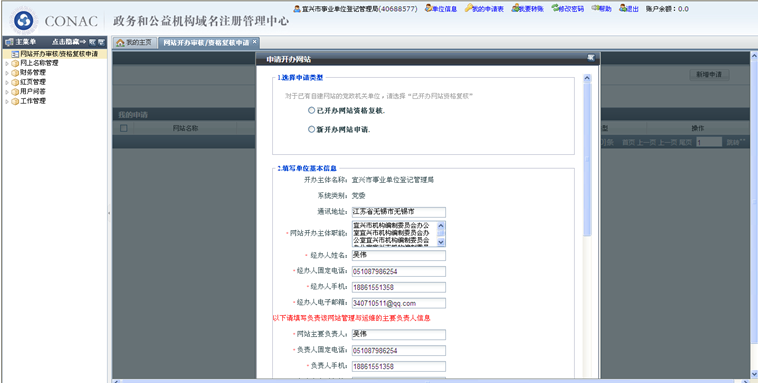The width and height of the screenshot is (758, 383).
Task: Click the 新增申请 button behind the dialog
Action: click(x=709, y=75)
